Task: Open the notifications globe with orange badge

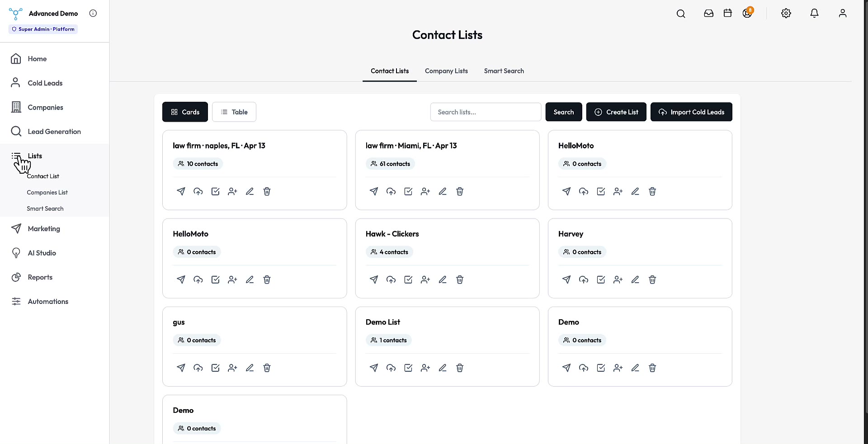Action: point(747,13)
